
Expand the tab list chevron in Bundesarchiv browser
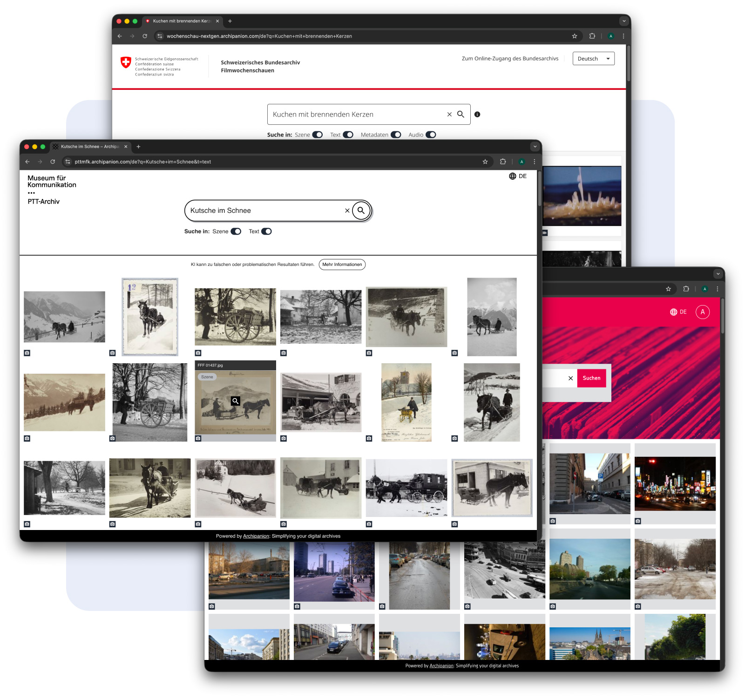click(x=623, y=21)
